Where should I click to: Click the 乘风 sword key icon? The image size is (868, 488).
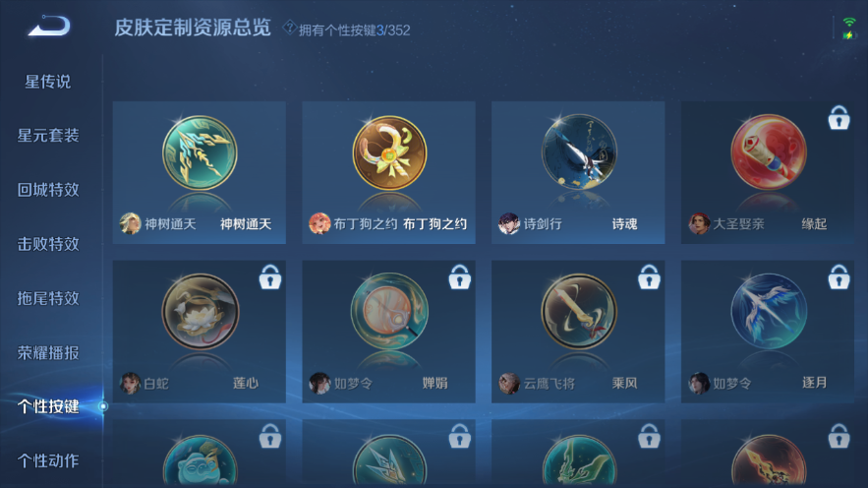tap(579, 311)
